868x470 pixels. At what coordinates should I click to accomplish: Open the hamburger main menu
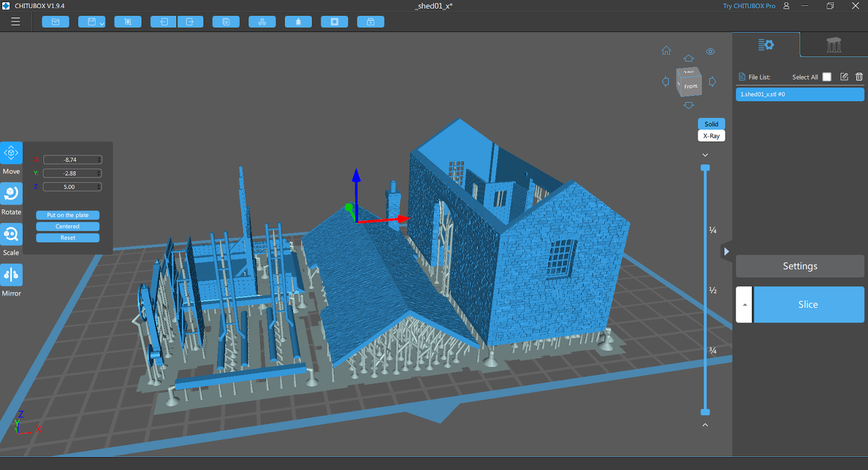tap(16, 22)
